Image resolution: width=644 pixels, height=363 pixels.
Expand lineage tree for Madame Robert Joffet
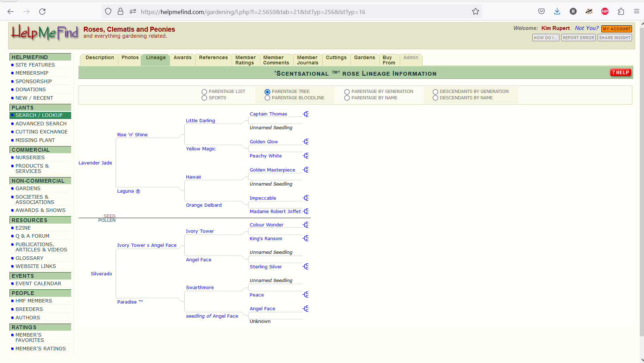[306, 211]
